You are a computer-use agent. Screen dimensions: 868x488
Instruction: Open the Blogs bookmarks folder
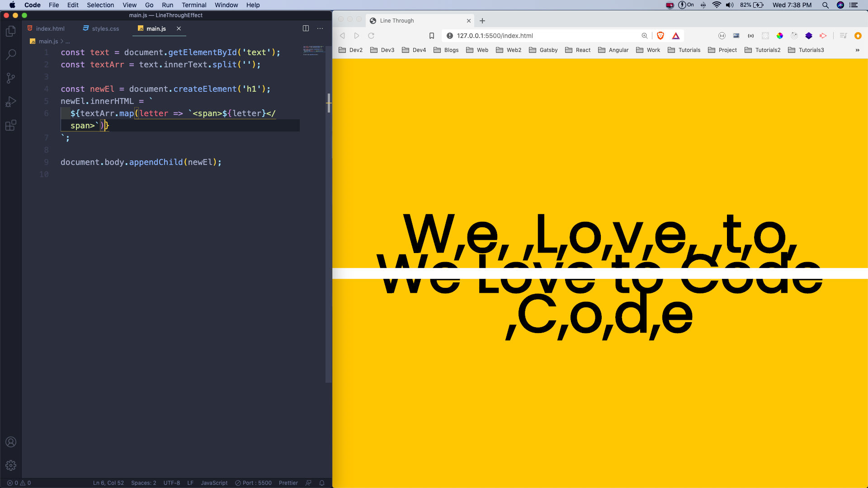[446, 50]
